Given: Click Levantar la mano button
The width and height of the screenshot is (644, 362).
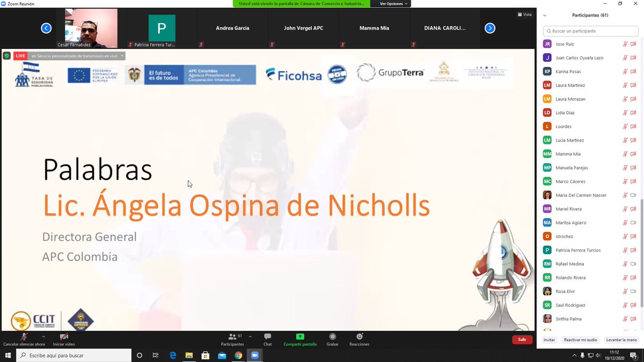Looking at the screenshot, I should point(621,339).
